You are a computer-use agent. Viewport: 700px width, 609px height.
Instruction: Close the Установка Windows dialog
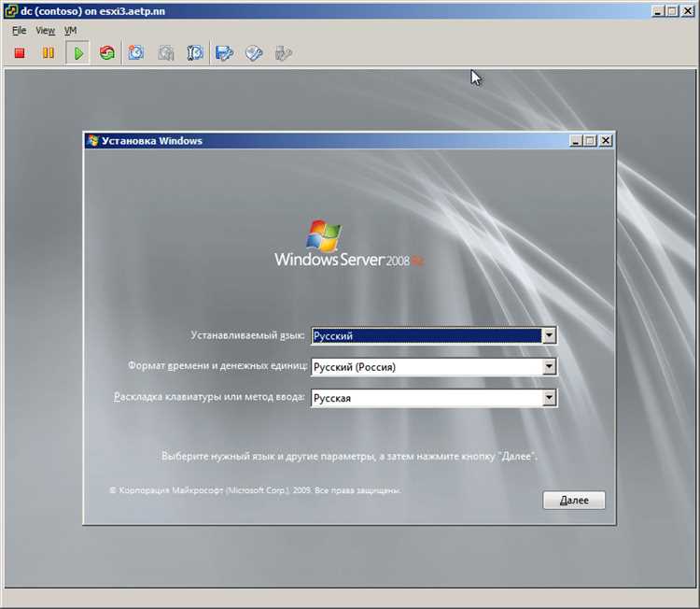[x=606, y=141]
